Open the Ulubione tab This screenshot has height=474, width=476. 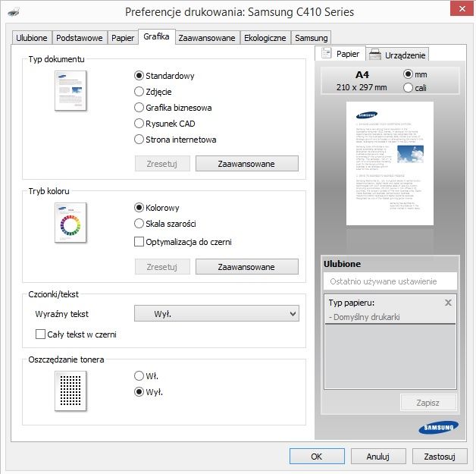[32, 38]
